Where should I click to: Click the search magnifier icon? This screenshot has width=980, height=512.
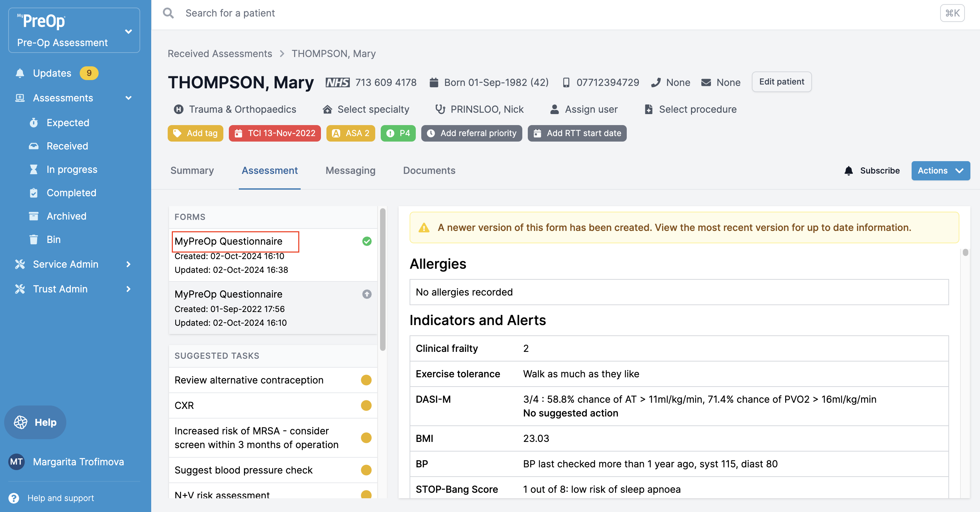point(168,13)
